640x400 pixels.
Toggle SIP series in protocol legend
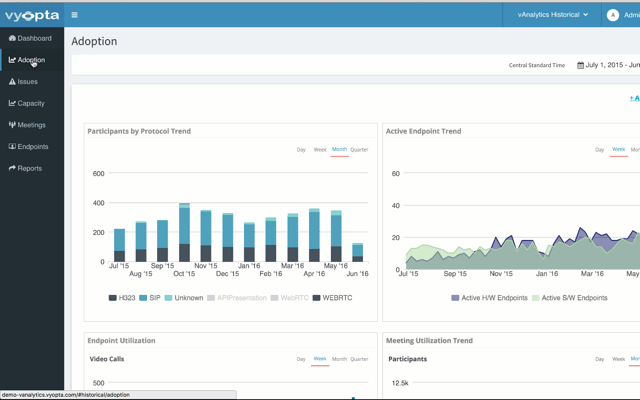point(150,298)
